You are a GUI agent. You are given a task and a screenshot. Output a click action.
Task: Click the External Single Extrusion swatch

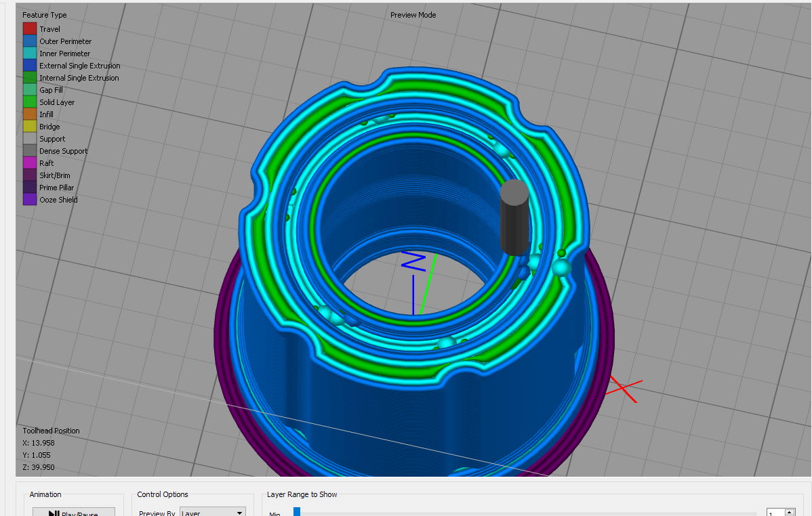[30, 66]
